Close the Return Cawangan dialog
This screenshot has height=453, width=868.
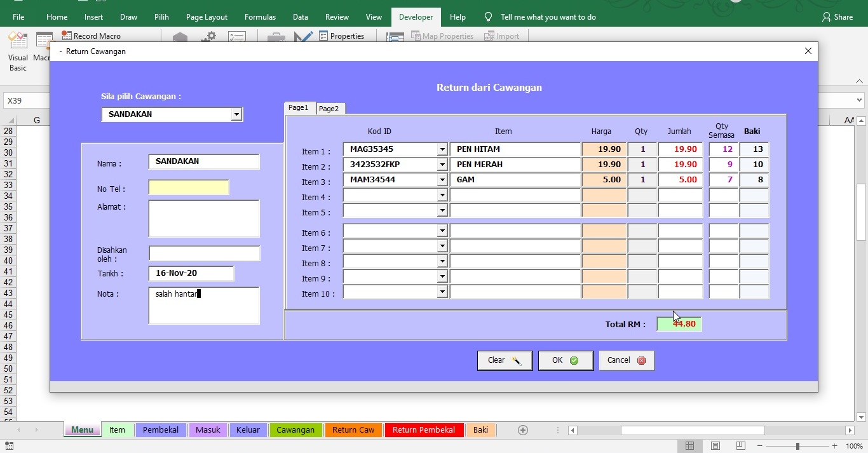click(x=808, y=51)
